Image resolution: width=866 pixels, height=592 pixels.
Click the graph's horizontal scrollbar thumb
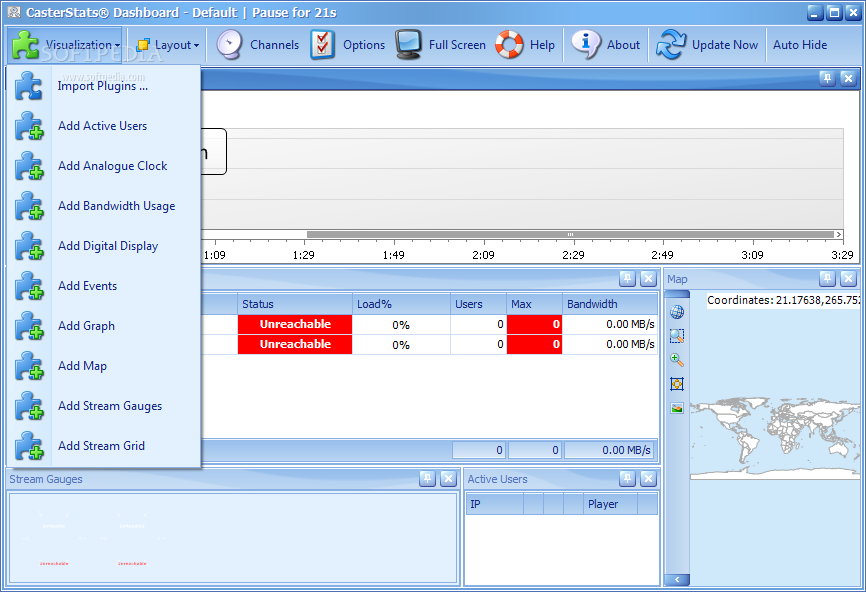(570, 235)
